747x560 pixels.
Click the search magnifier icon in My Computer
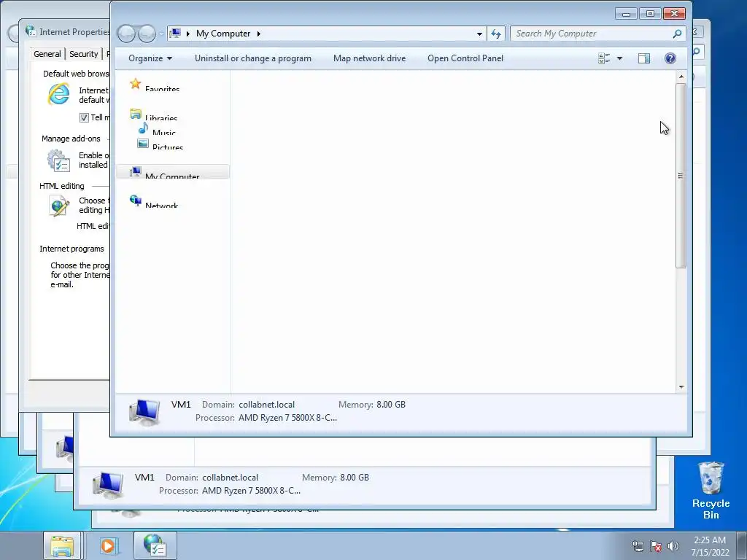[x=677, y=34]
